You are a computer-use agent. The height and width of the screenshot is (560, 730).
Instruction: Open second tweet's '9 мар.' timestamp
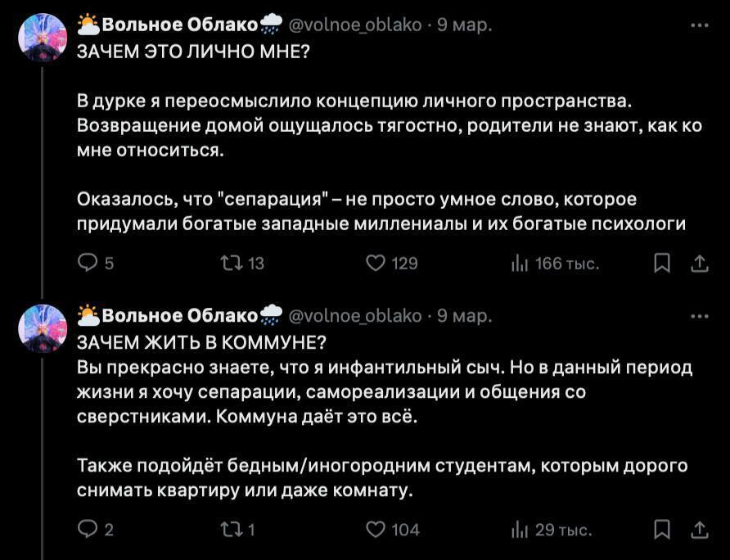click(464, 316)
